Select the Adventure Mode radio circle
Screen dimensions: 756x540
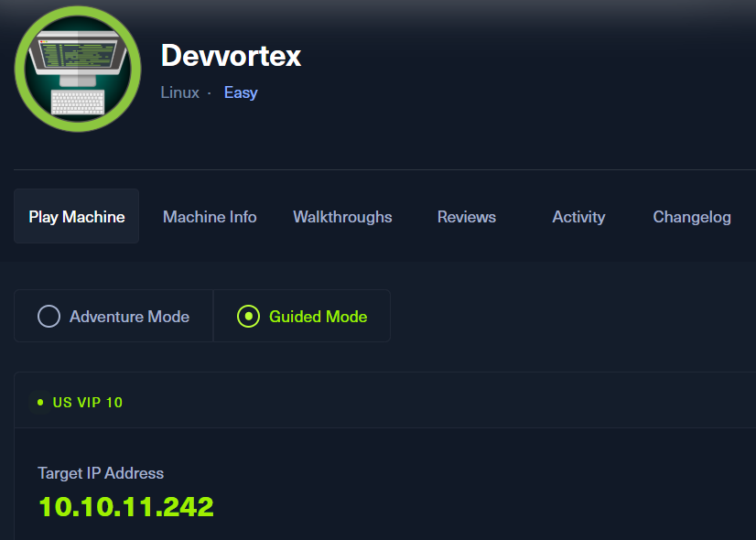[49, 317]
